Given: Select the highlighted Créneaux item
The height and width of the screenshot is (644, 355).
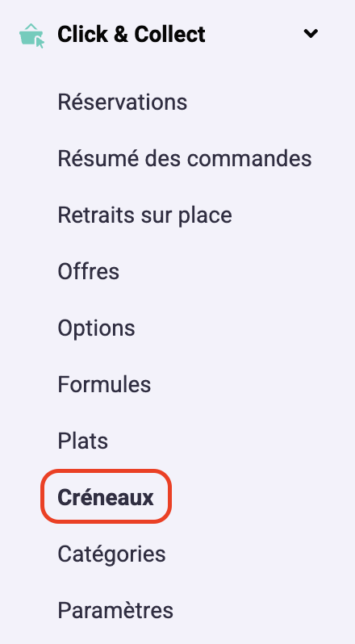Looking at the screenshot, I should [x=106, y=497].
